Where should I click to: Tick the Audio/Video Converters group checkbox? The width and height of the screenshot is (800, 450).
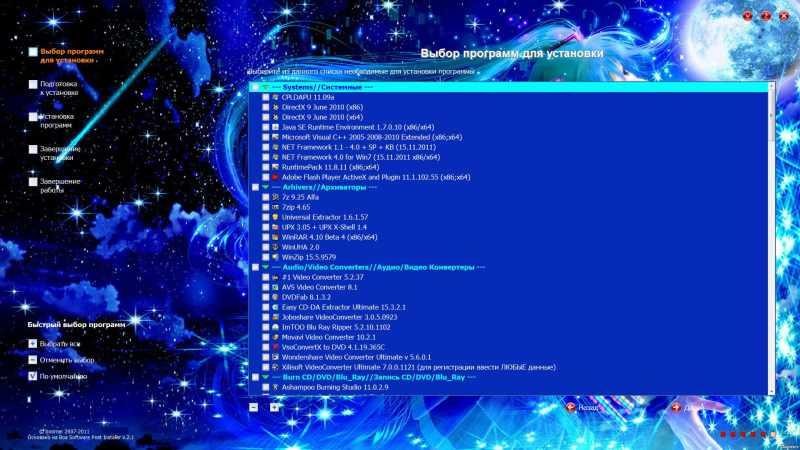256,267
